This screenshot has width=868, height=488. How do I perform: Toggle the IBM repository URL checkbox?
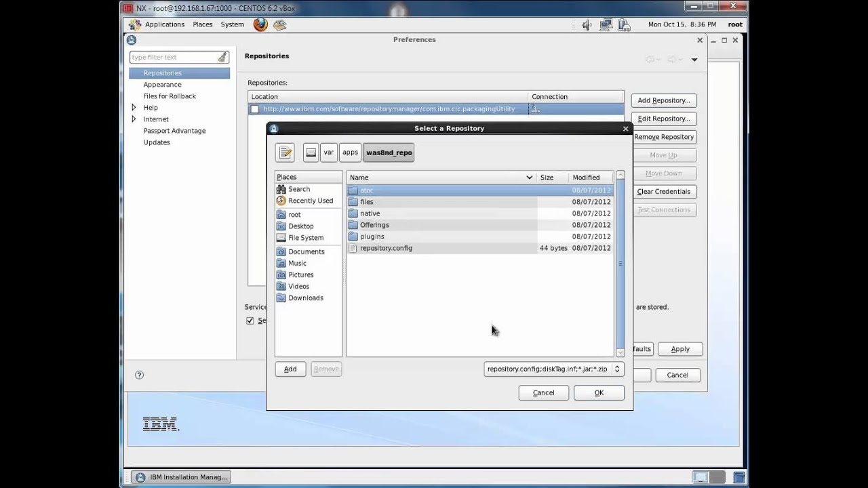(x=254, y=109)
